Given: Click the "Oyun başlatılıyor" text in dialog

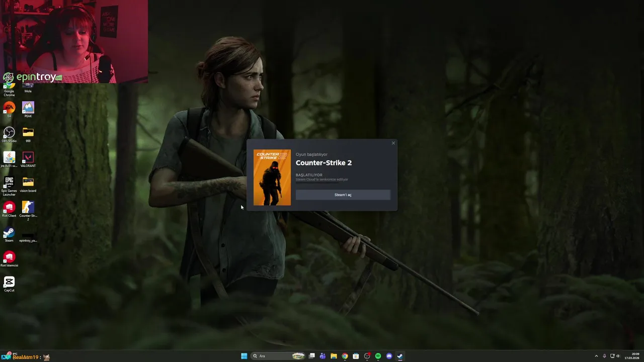Looking at the screenshot, I should point(311,154).
